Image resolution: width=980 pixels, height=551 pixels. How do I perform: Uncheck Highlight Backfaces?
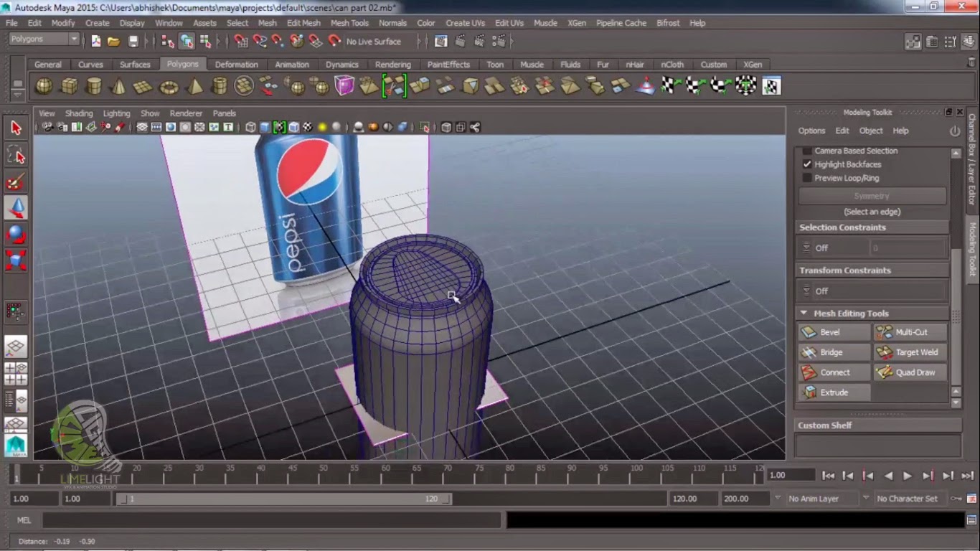click(807, 164)
